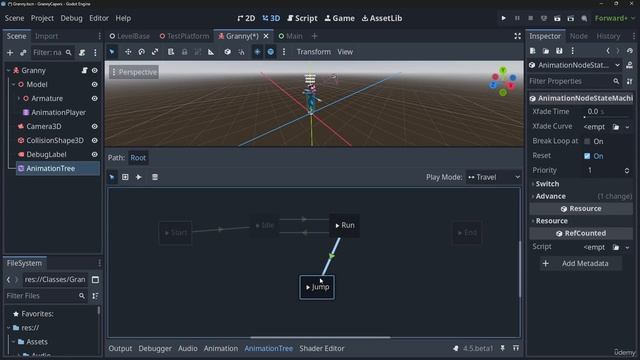Stop the running project
The width and height of the screenshot is (640, 360).
pyautogui.click(x=530, y=18)
